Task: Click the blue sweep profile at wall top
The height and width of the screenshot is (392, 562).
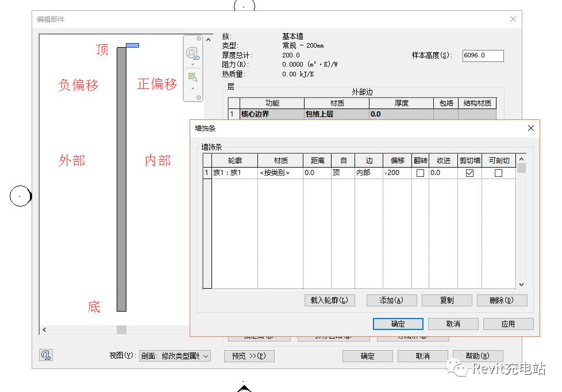Action: click(132, 45)
